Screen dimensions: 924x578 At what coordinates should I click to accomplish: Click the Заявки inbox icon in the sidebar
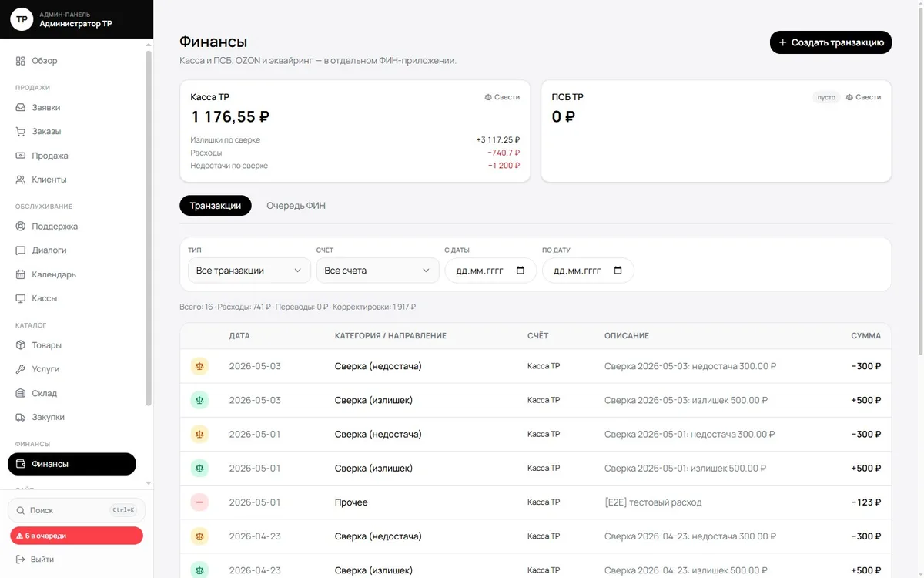pos(21,108)
